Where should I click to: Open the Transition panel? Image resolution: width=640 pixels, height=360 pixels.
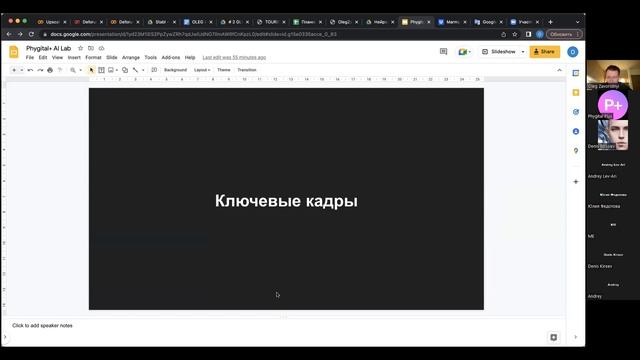click(247, 70)
